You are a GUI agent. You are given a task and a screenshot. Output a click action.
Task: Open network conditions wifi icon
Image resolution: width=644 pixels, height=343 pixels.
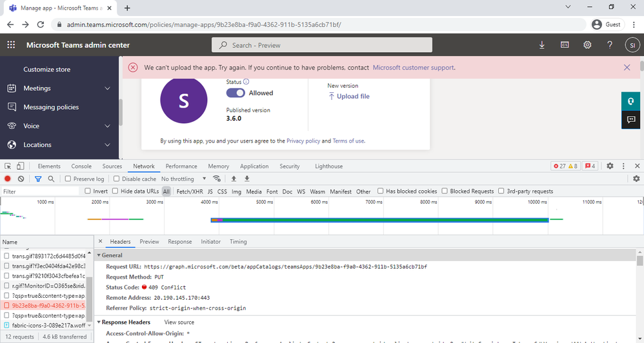coord(216,179)
